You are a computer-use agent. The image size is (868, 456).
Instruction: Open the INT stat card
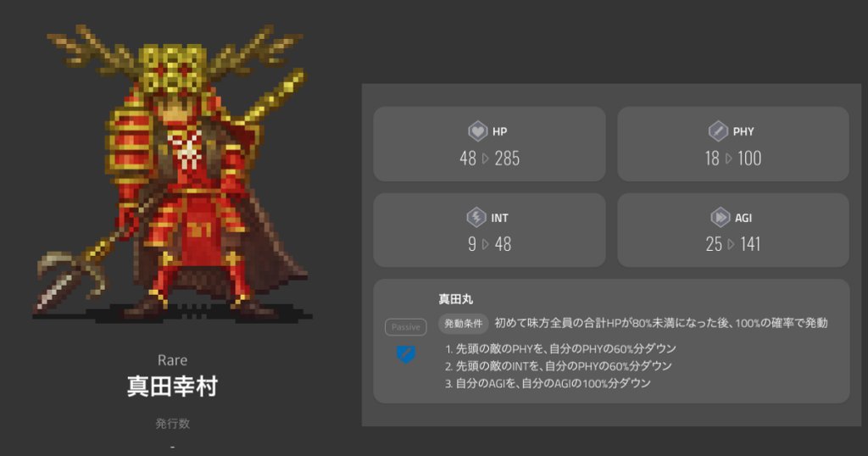click(489, 231)
